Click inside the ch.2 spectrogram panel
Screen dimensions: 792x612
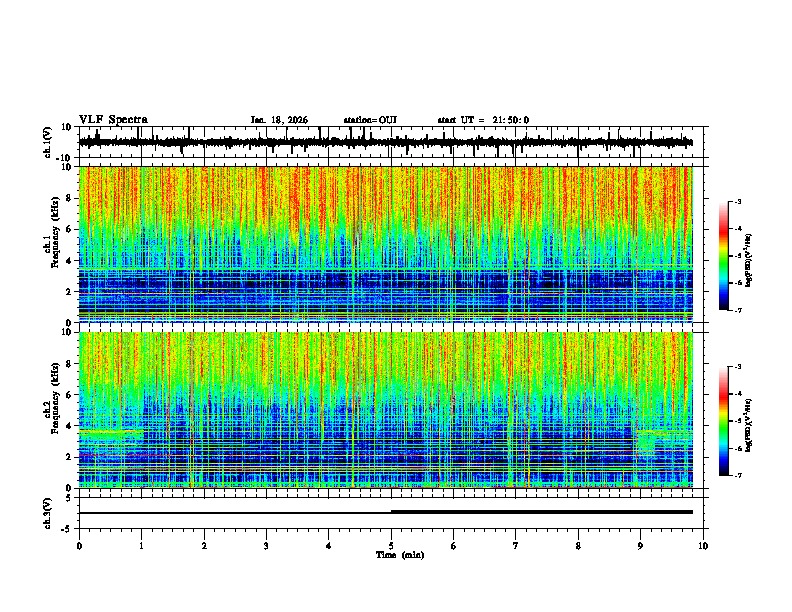pos(386,410)
